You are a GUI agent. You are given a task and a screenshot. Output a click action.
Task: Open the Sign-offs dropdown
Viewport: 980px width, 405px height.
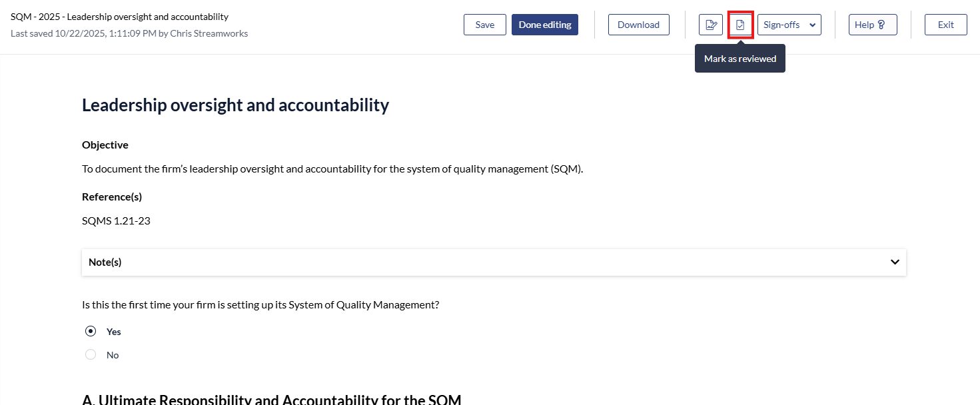(789, 25)
